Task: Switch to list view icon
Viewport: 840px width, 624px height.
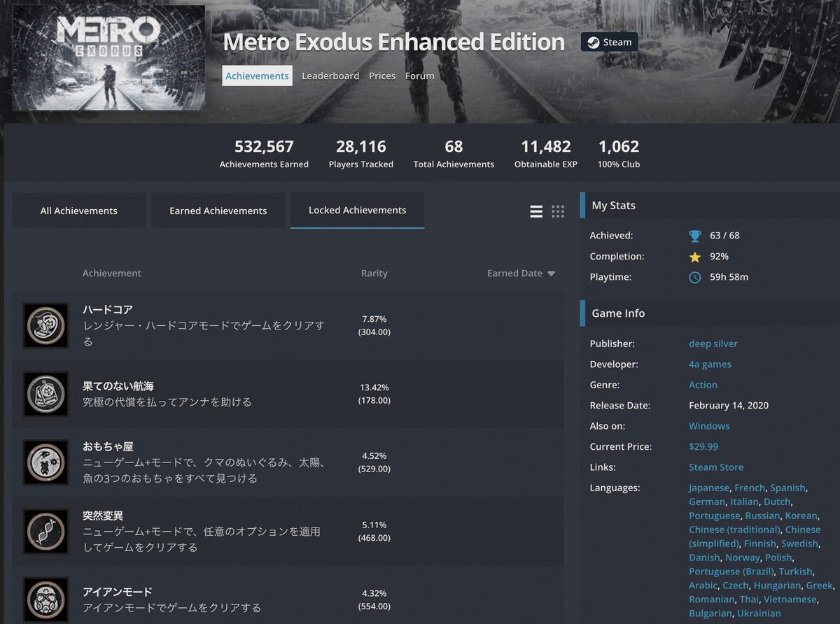Action: 536,211
